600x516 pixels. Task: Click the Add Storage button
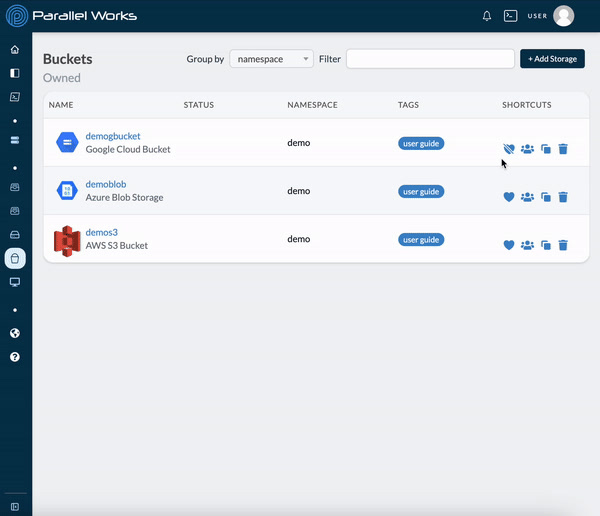[552, 59]
